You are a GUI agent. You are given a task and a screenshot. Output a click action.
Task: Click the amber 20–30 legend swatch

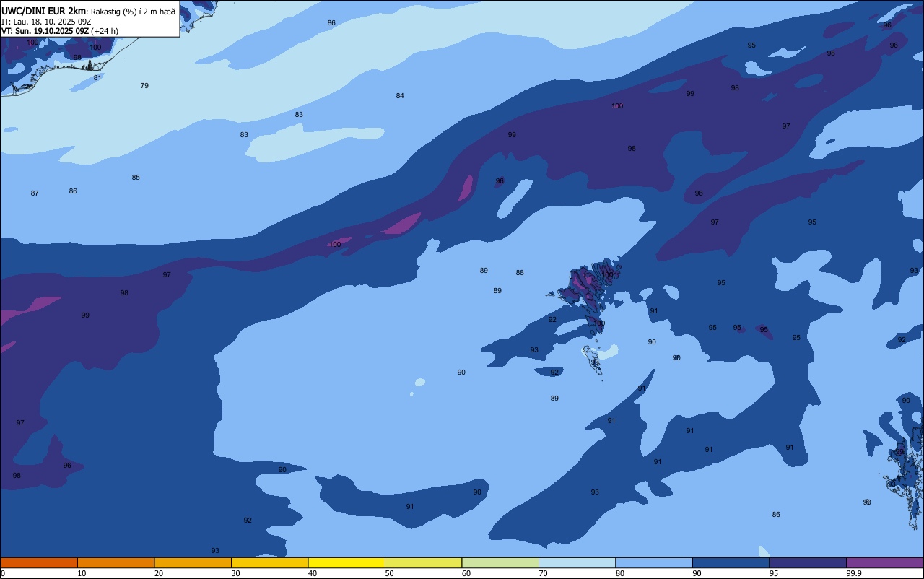(193, 562)
